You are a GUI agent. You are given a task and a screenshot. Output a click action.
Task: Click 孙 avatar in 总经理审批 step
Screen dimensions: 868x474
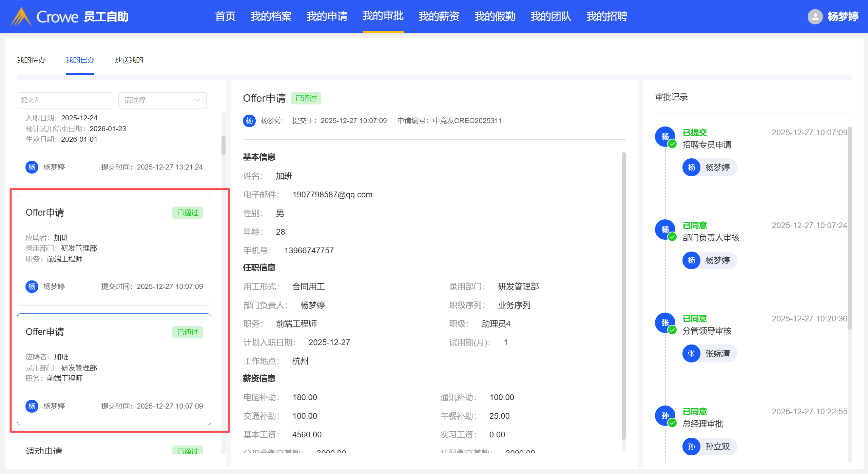[x=664, y=415]
